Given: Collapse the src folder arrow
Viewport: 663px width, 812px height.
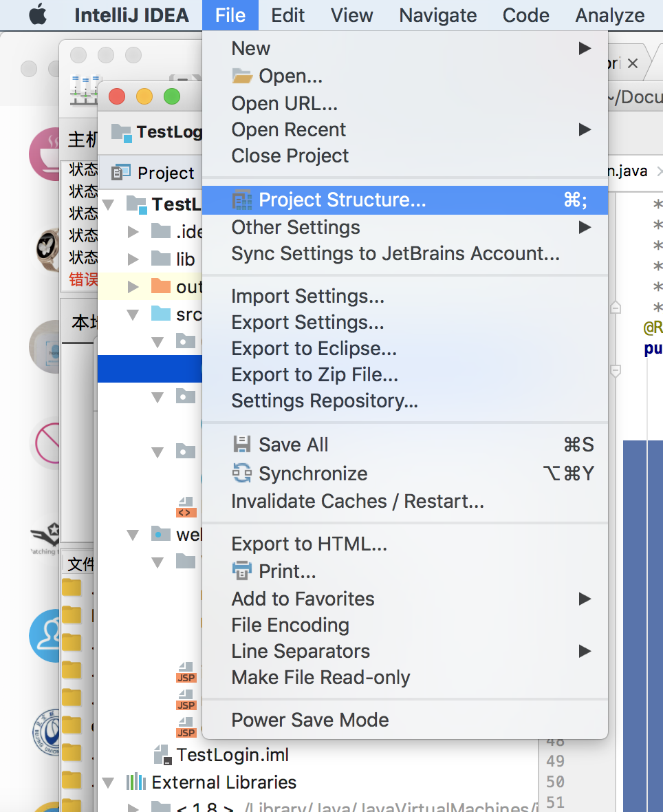Looking at the screenshot, I should click(x=133, y=315).
